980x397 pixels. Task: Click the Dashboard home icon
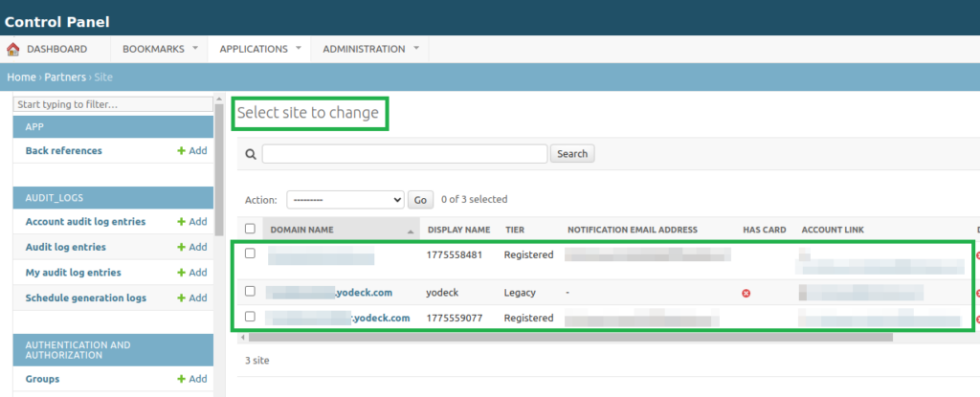13,49
